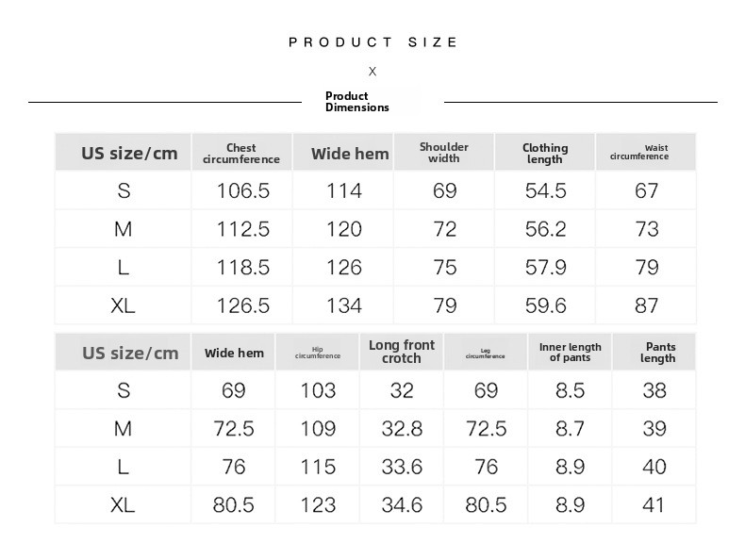Screen dimensions: 745x560
Task: Click the PRODUCT SIZE title text
Action: pos(372,42)
